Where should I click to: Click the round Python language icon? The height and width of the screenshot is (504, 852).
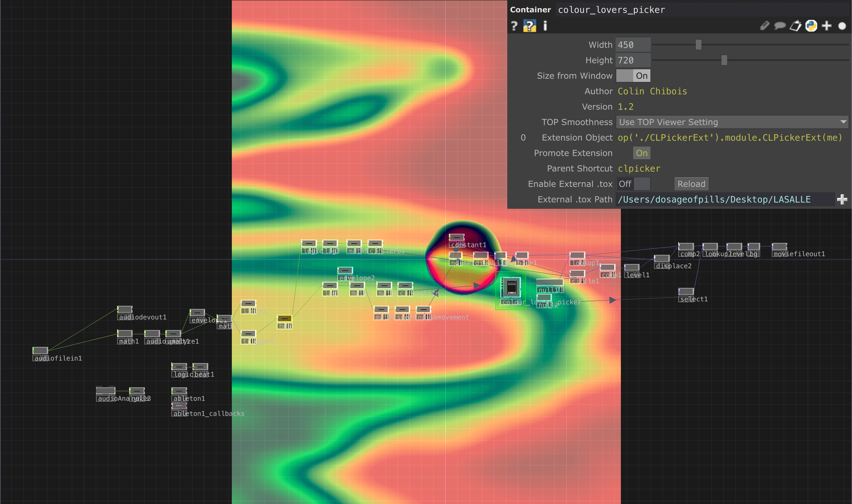point(811,26)
